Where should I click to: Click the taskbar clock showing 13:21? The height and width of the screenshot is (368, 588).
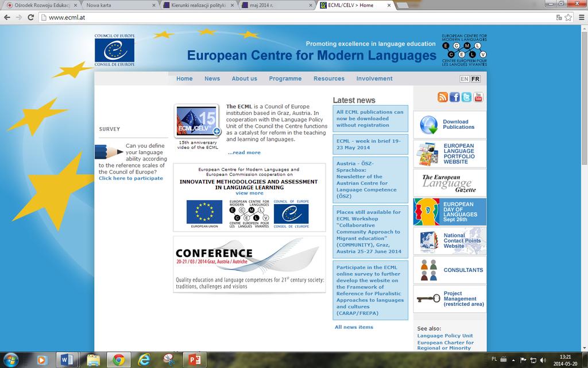[x=565, y=360]
